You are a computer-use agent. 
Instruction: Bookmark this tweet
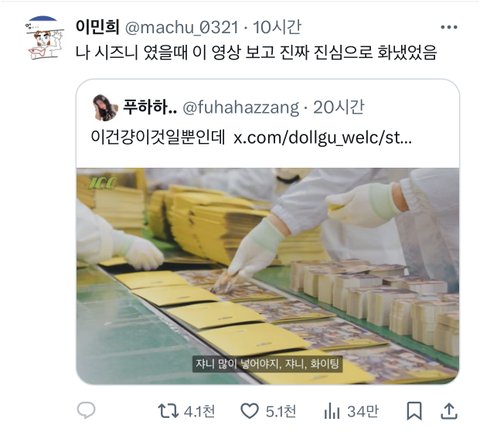pos(414,411)
